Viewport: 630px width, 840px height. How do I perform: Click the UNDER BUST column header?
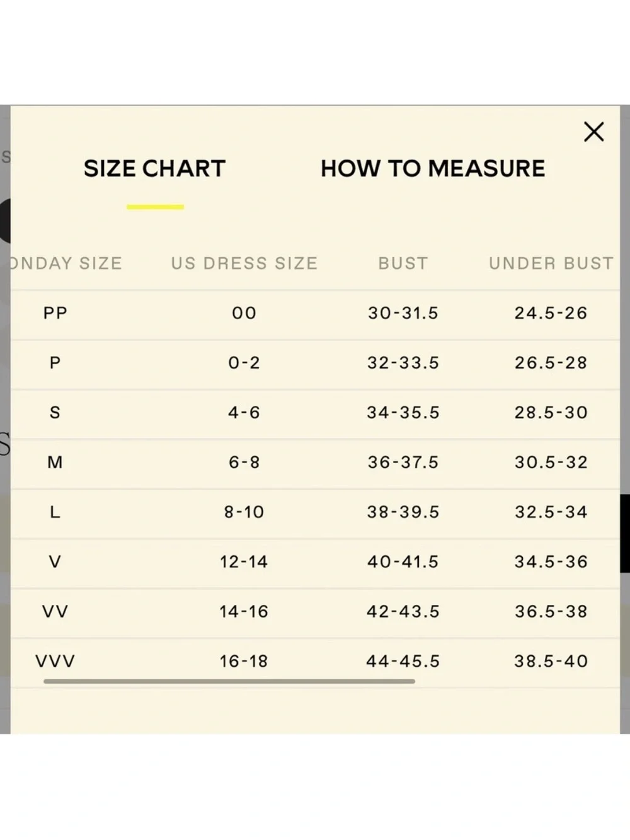(x=551, y=263)
